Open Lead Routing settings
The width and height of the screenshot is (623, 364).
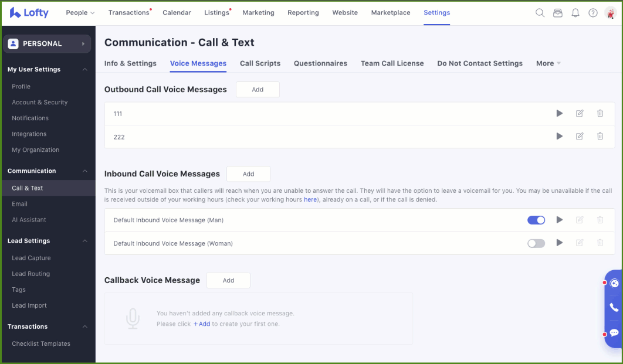point(31,274)
